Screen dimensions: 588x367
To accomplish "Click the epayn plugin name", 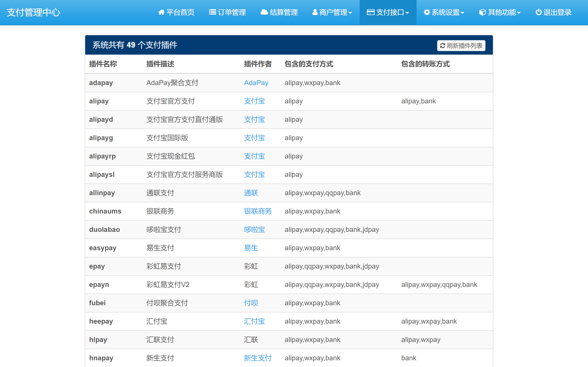I will (99, 284).
